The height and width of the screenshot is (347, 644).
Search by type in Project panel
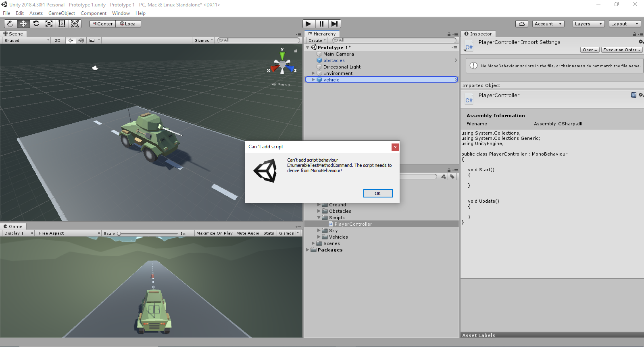(444, 177)
